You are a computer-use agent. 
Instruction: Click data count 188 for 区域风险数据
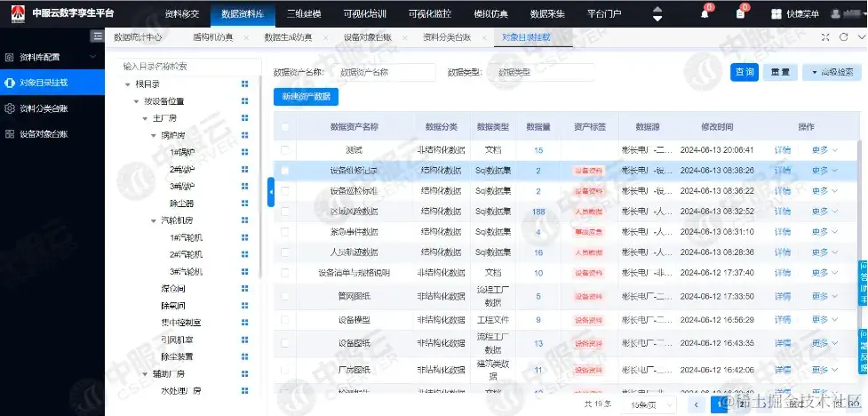[538, 212]
